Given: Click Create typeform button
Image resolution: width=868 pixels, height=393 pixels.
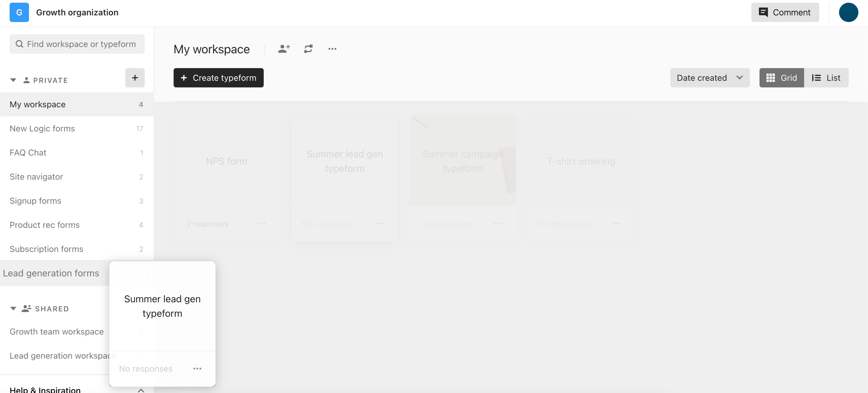Looking at the screenshot, I should pyautogui.click(x=218, y=78).
